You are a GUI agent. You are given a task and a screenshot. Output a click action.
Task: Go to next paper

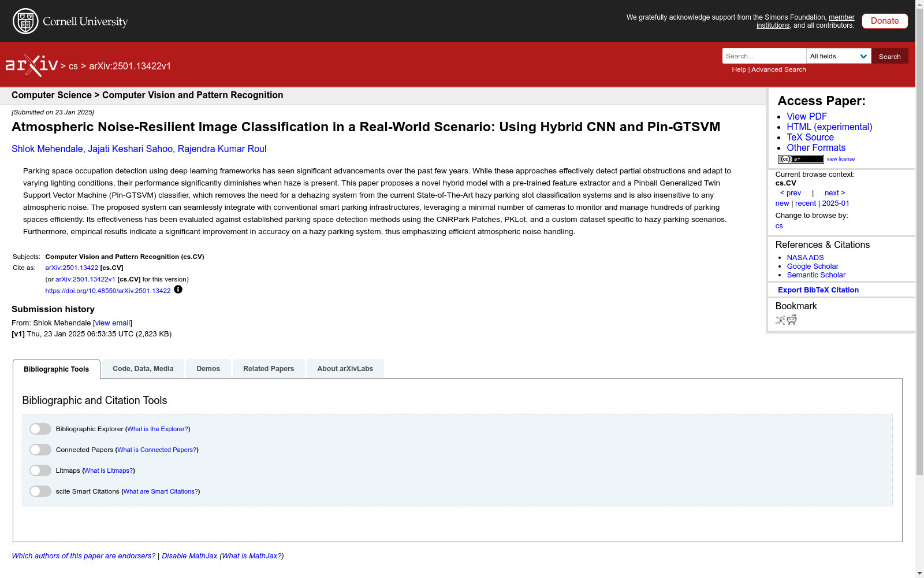coord(834,193)
